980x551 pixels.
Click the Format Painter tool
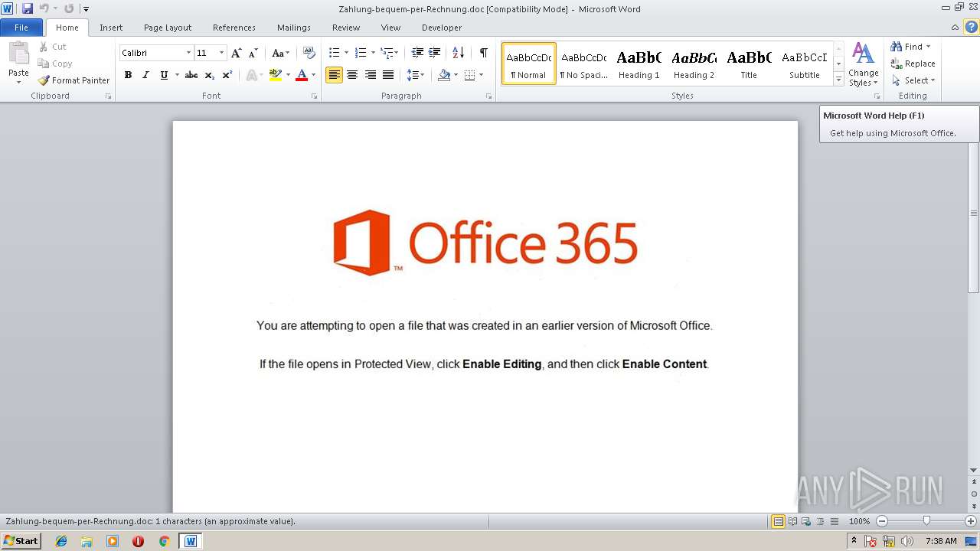[74, 80]
